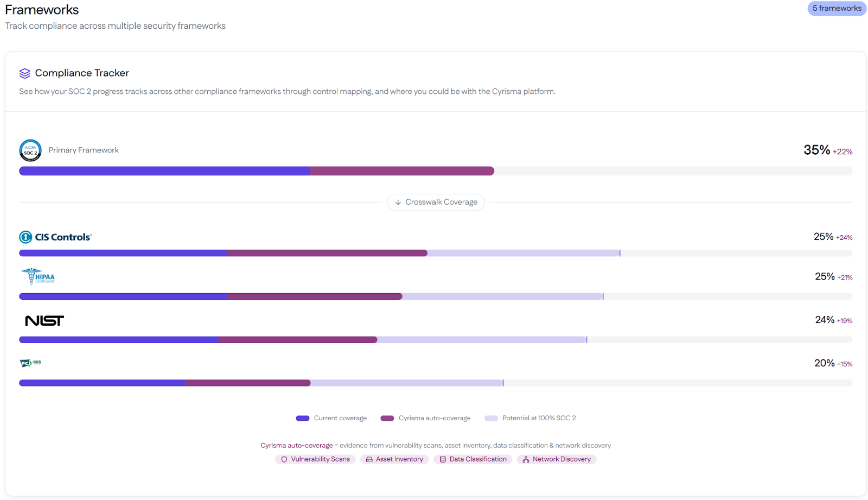Click the SOC 2 AICPA primary framework logo
868x500 pixels.
point(30,150)
